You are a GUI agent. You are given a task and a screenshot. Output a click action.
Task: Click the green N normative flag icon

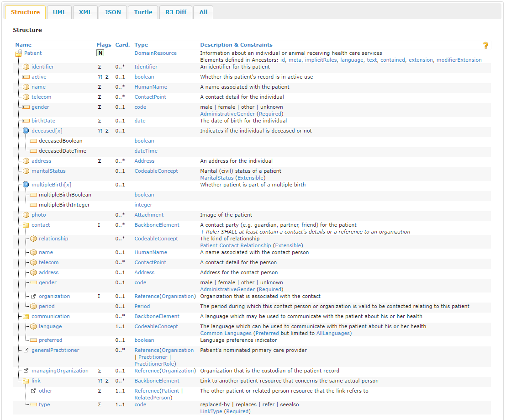coord(100,53)
